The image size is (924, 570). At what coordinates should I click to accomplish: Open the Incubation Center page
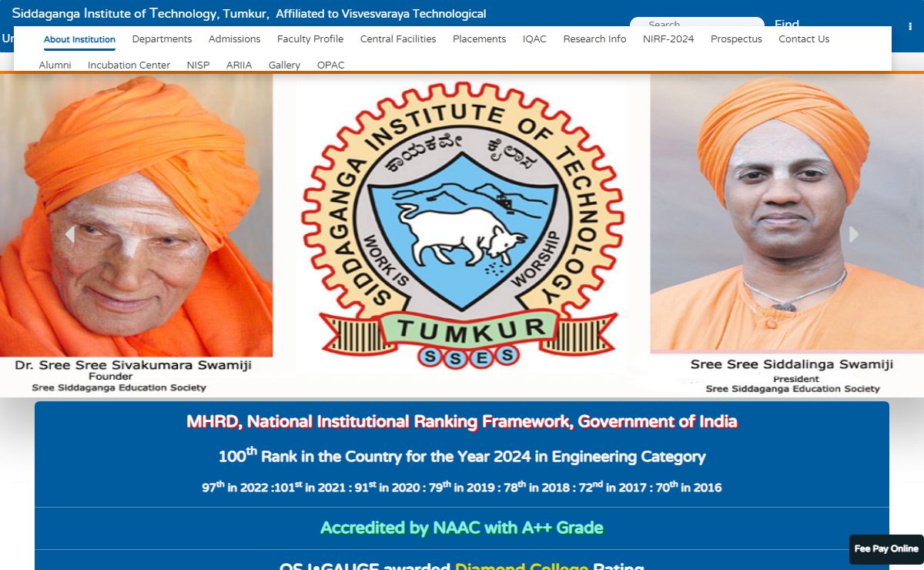click(x=129, y=65)
